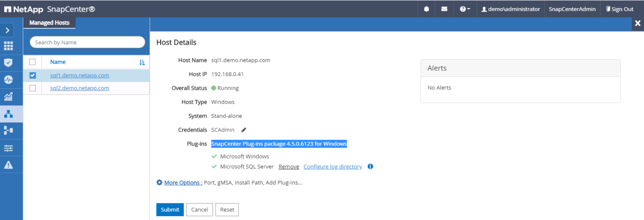This screenshot has height=220, width=644.
Task: Open notifications bell icon
Action: coord(427,9)
